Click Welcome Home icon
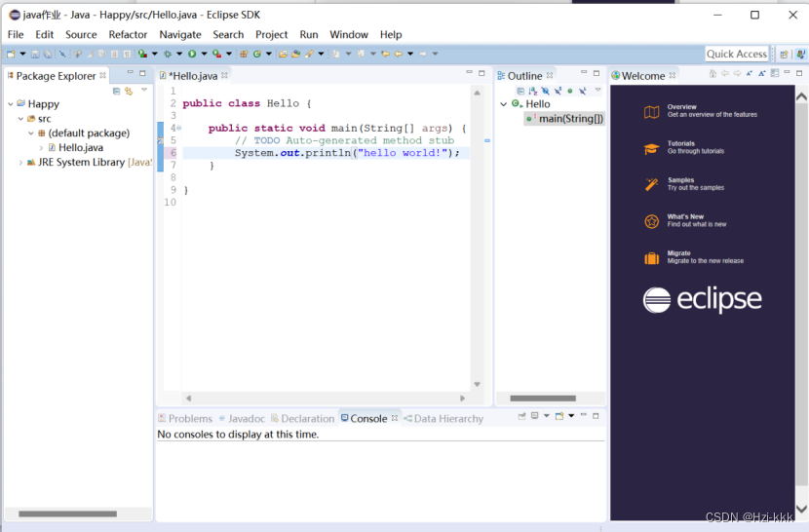809x532 pixels. 713,73
